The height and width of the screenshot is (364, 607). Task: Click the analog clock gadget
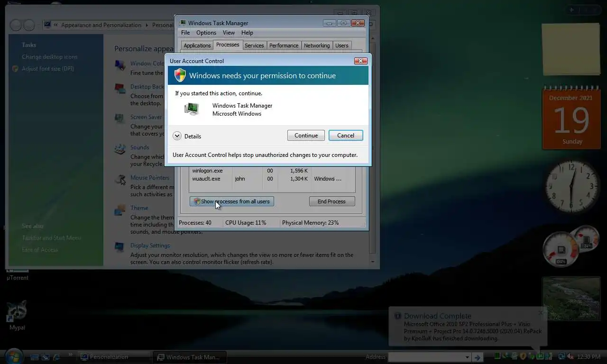point(572,186)
